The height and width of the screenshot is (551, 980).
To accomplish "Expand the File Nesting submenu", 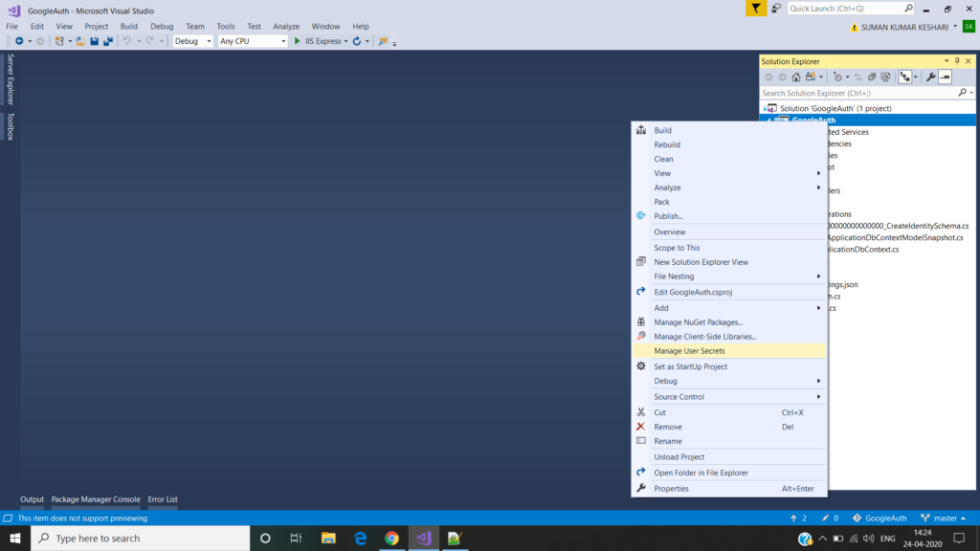I will [x=819, y=276].
